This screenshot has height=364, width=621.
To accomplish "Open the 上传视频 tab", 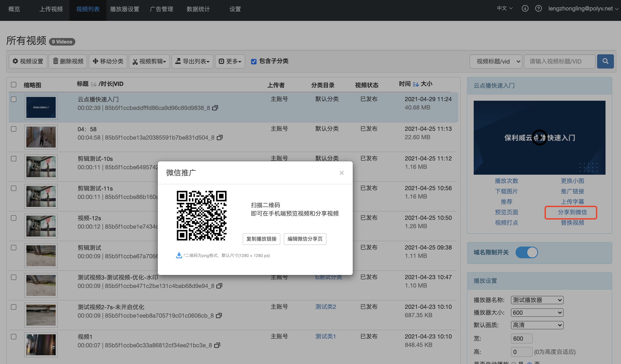I will coord(51,9).
